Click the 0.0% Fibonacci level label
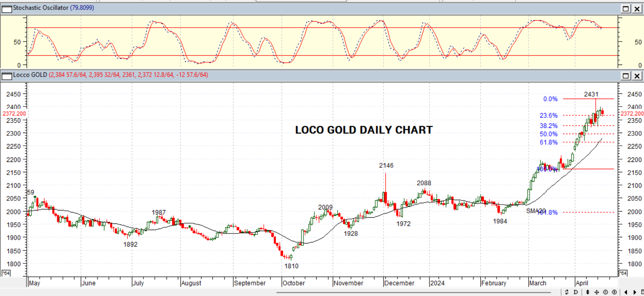The image size is (644, 296). [550, 99]
